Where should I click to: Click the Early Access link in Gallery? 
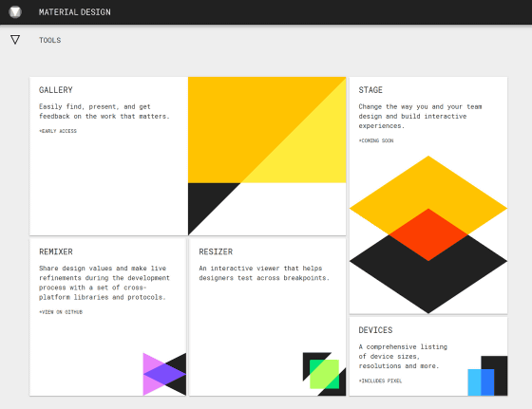pos(58,131)
